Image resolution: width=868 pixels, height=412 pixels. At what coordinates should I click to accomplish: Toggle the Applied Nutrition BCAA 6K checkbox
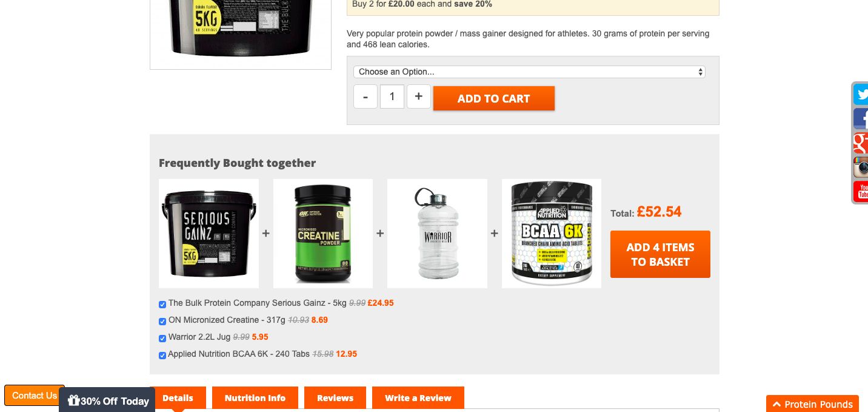[162, 356]
